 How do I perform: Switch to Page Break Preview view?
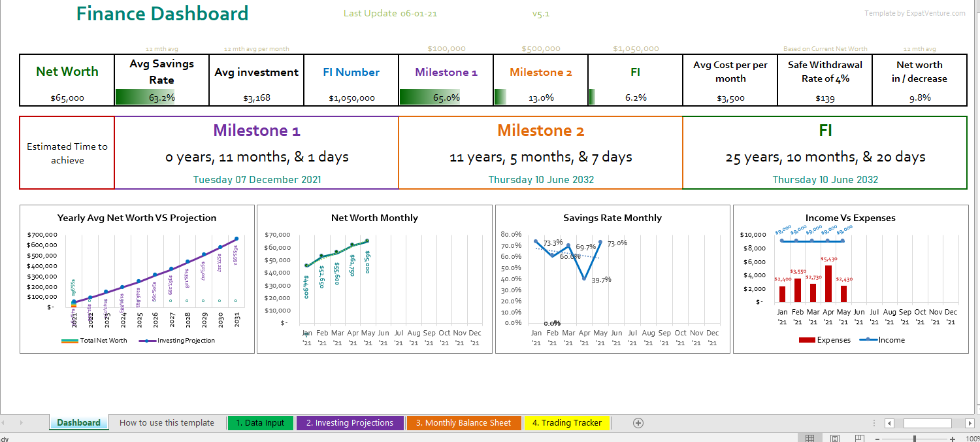pyautogui.click(x=860, y=438)
